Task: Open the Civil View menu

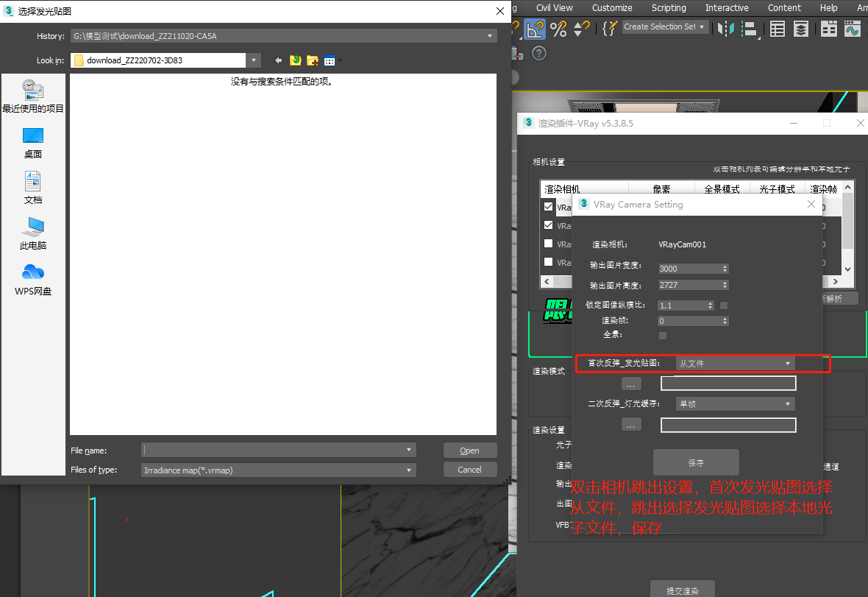Action: click(555, 8)
